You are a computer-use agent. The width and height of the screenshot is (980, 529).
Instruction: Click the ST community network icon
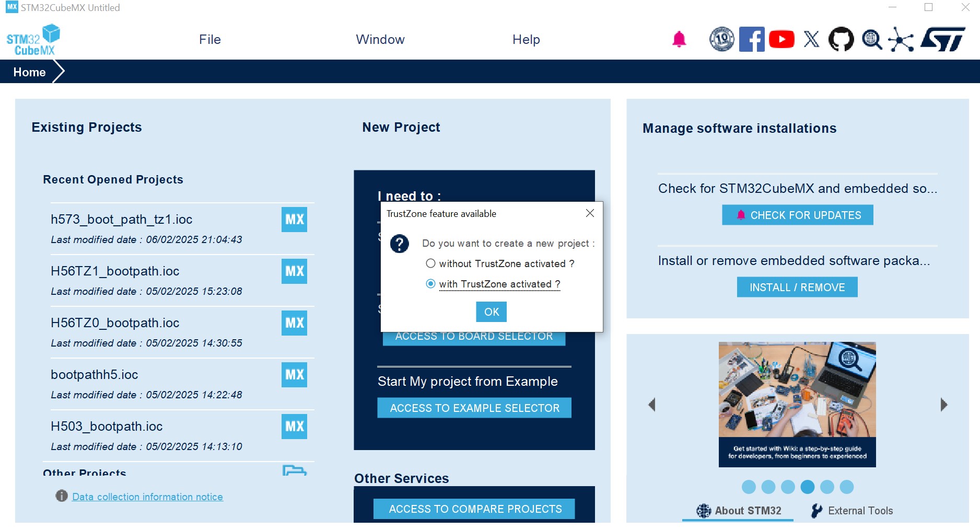tap(901, 39)
